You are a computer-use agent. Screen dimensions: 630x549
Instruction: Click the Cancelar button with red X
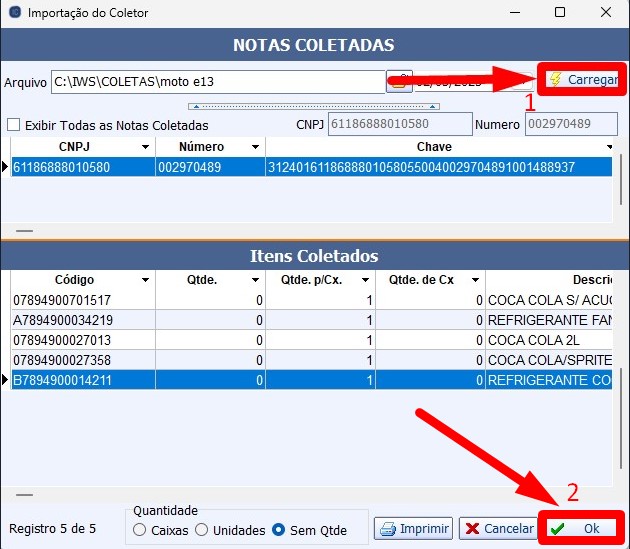[x=496, y=528]
